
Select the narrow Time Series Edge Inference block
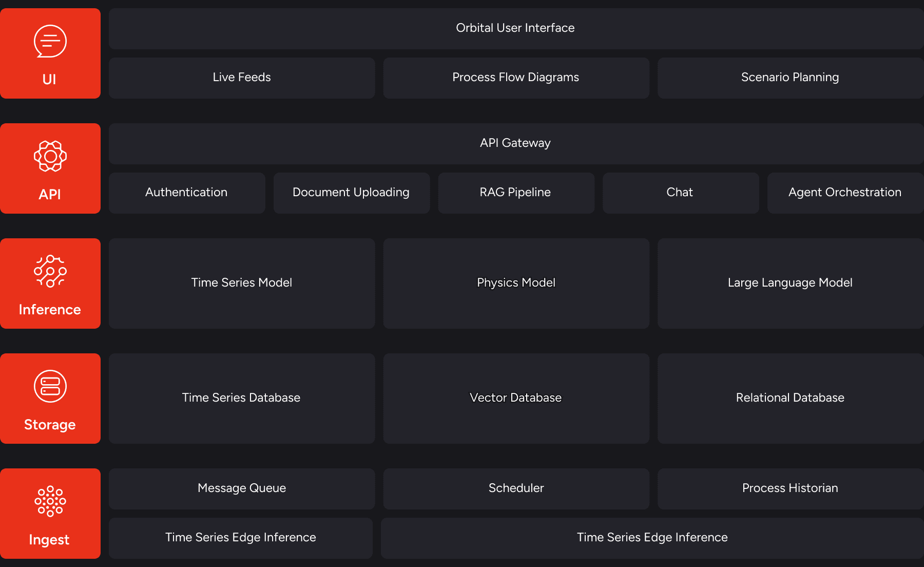click(241, 538)
